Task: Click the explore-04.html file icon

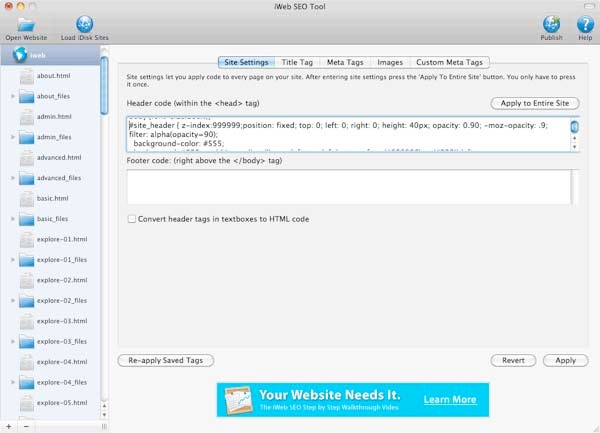Action: pos(27,363)
